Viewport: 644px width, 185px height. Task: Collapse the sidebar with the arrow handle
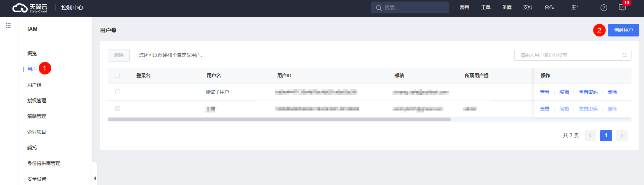pyautogui.click(x=95, y=178)
